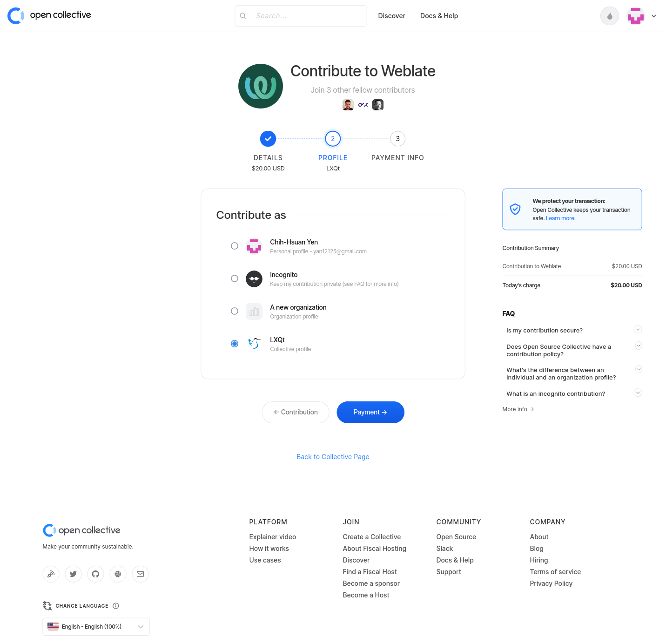666x644 pixels.
Task: Open footer Docs & Help community link
Action: pos(455,560)
